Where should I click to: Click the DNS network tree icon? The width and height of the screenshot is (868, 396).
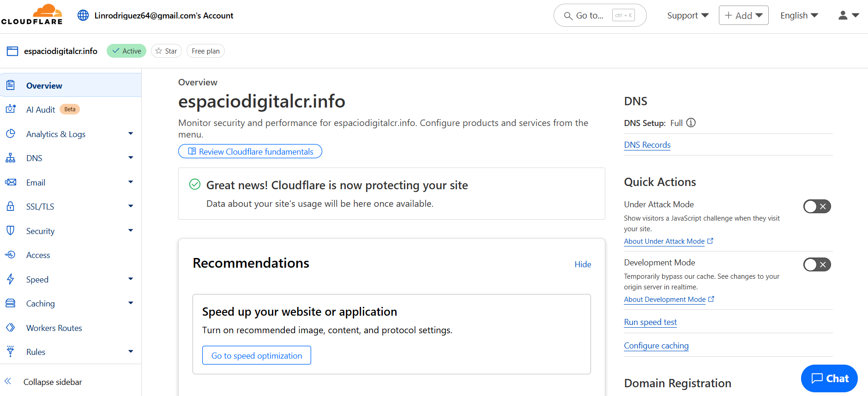(10, 158)
